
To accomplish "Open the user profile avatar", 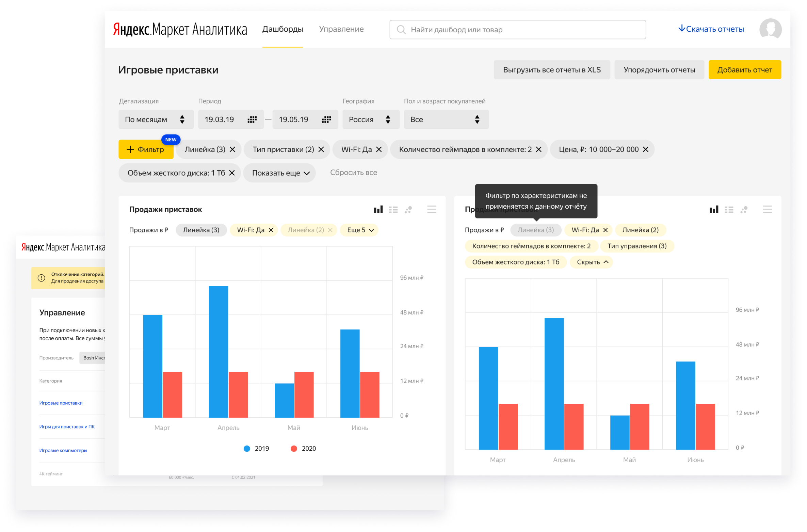I will (x=770, y=29).
